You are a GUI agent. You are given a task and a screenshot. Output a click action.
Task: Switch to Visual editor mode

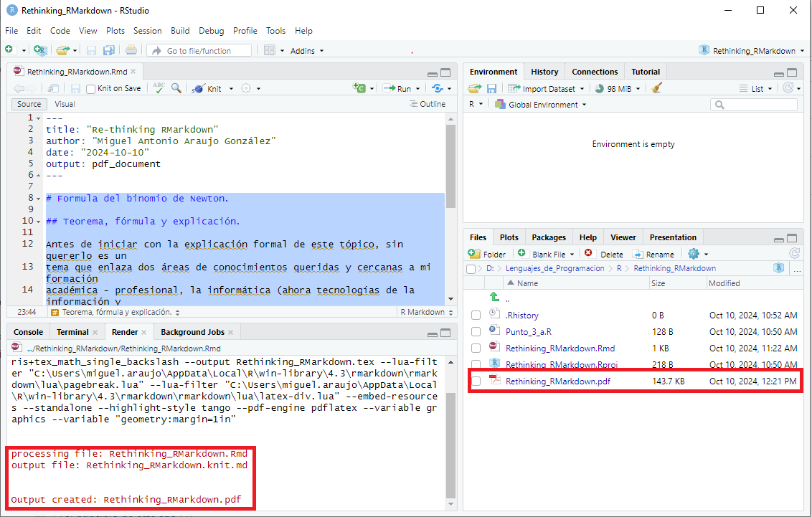(65, 104)
